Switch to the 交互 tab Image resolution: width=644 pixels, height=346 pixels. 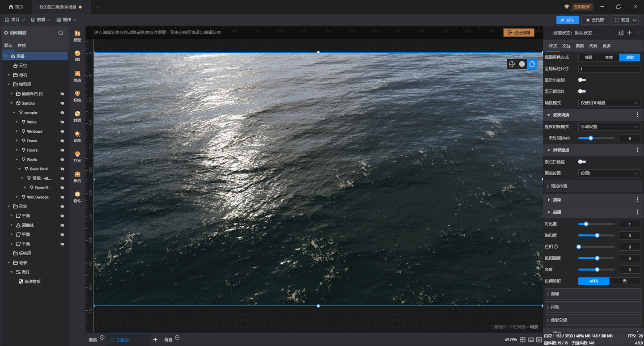tap(566, 46)
